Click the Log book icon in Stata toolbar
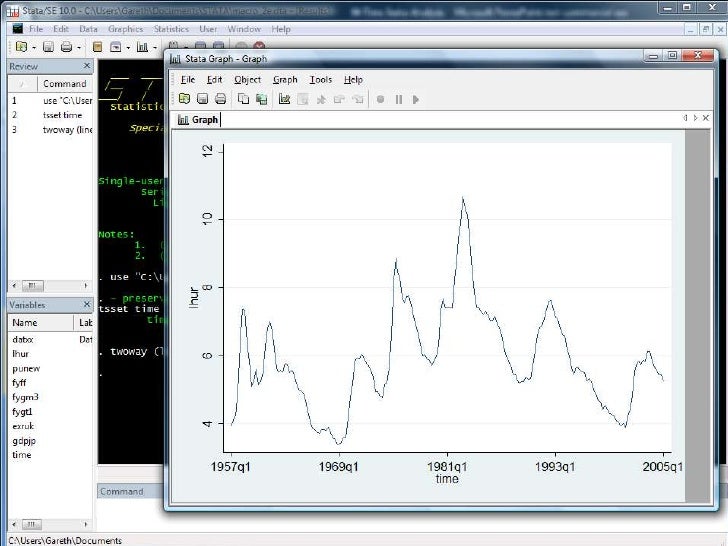728x546 pixels. [97, 47]
